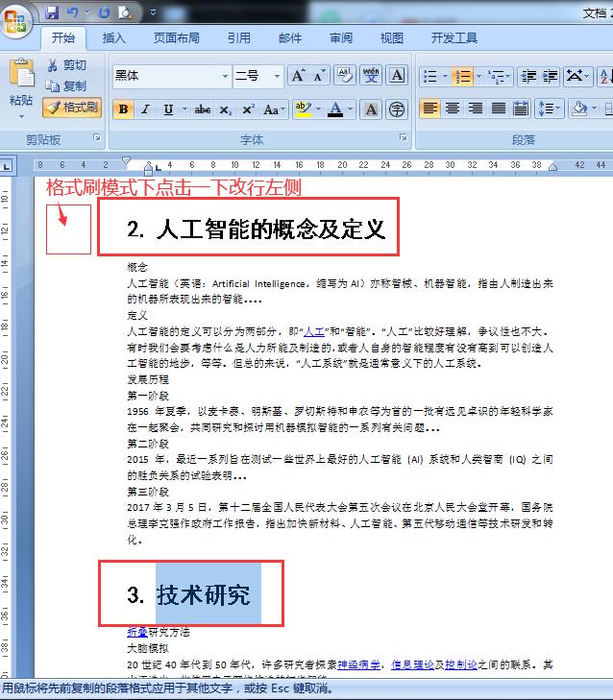The width and height of the screenshot is (613, 700).
Task: Open the change case Aa menu
Action: click(274, 109)
